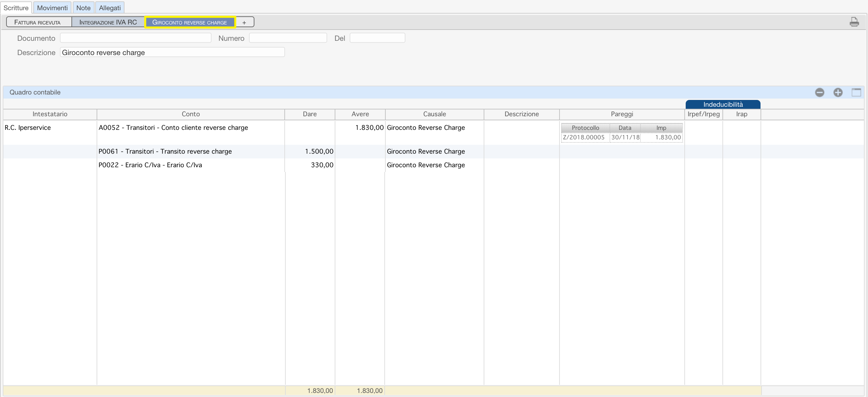This screenshot has height=397, width=868.
Task: Click the Dare column header
Action: click(x=310, y=114)
